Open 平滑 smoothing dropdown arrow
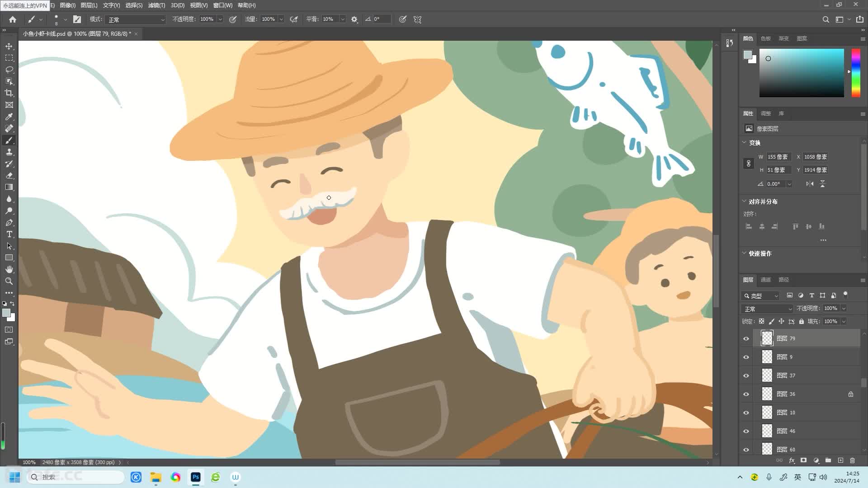This screenshot has width=868, height=488. pos(342,19)
